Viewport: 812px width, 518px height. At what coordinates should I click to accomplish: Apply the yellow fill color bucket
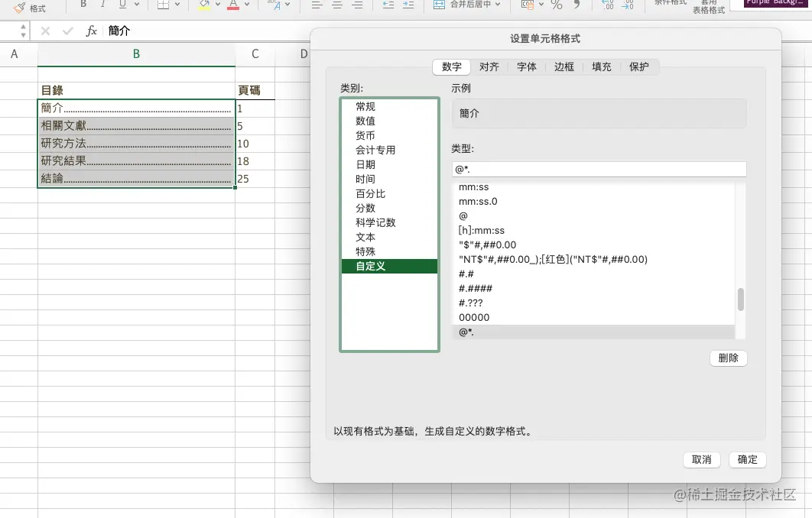[205, 5]
